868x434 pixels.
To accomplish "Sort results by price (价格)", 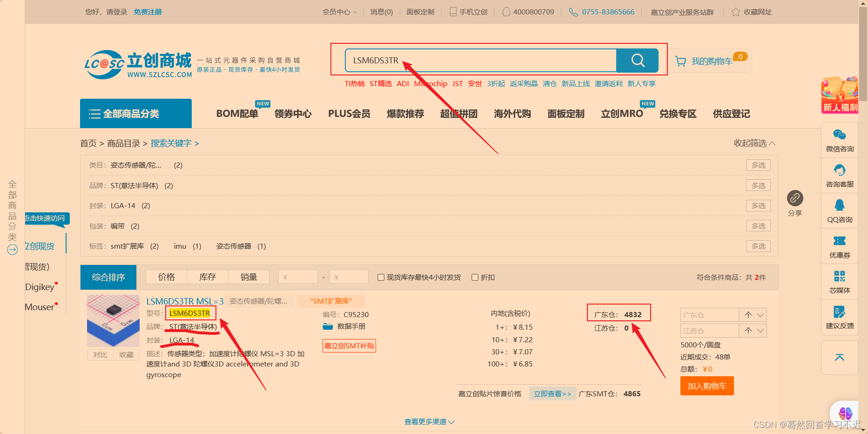I will [166, 277].
